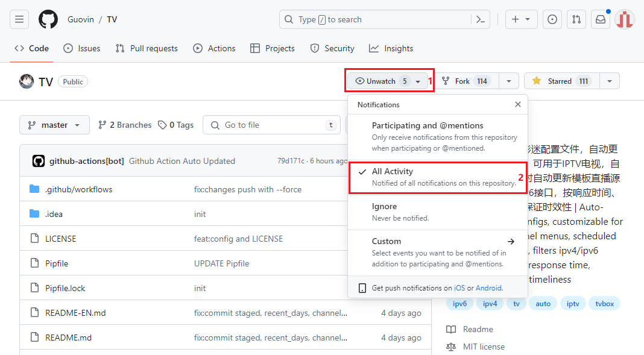
Task: Close the Notifications popup
Action: tap(518, 104)
